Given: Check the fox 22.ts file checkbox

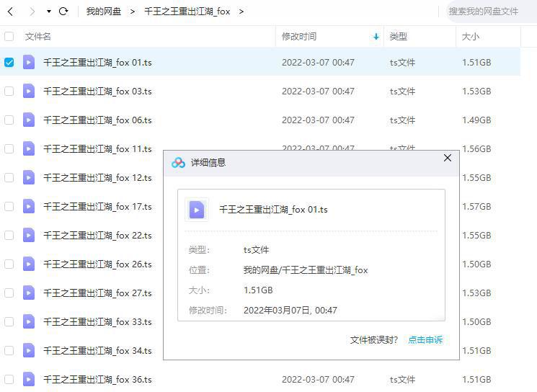Looking at the screenshot, I should click(x=9, y=235).
